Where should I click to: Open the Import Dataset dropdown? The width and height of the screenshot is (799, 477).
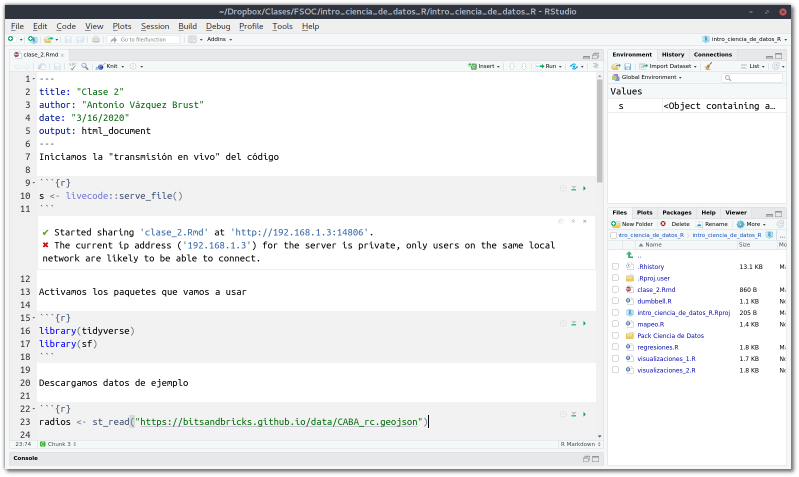tap(668, 66)
